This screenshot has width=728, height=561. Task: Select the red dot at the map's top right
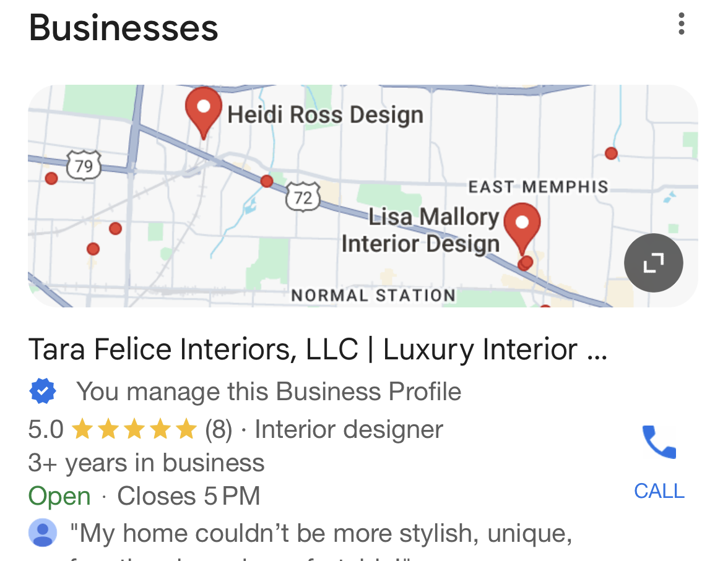611,153
